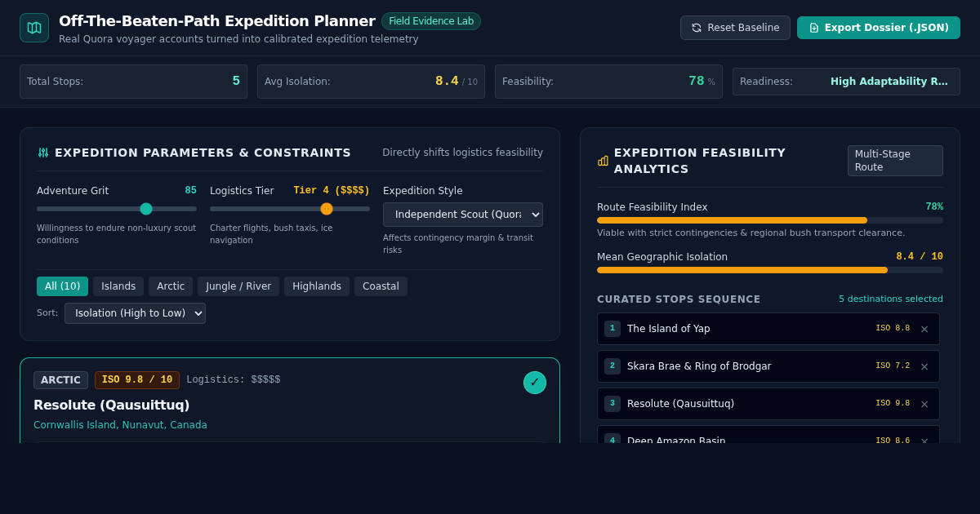Click the Logistics: $$$$$ label on card
Screen dimensions: 980x514
234,380
